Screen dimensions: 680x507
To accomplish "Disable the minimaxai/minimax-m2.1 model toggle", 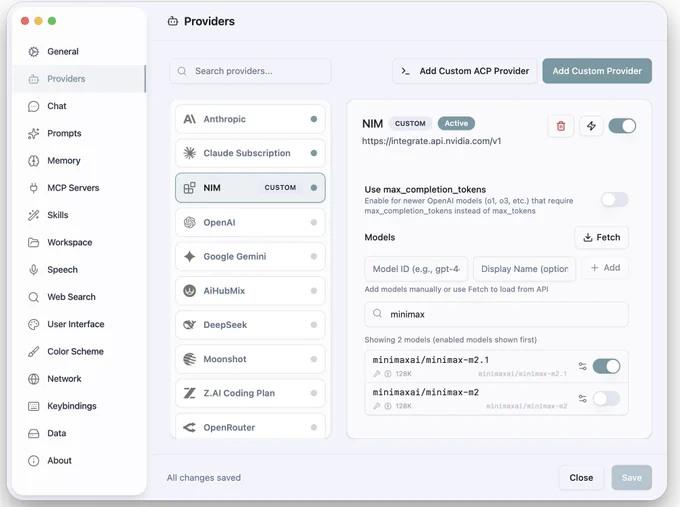I will click(606, 366).
